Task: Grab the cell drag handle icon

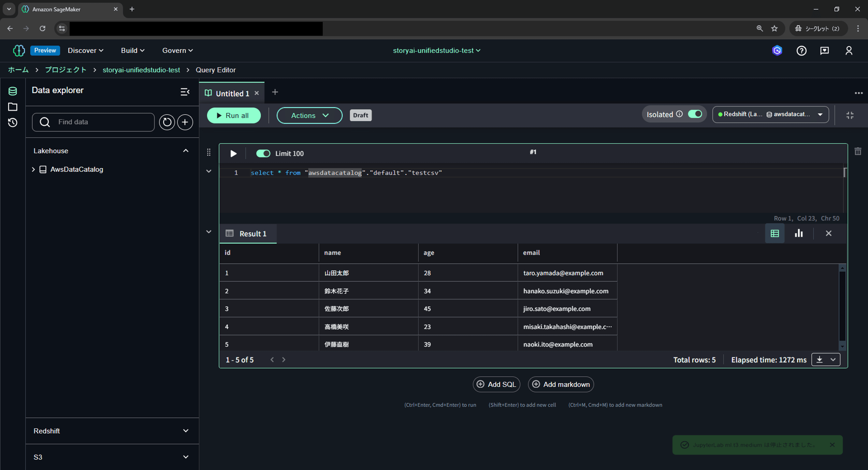Action: [209, 152]
